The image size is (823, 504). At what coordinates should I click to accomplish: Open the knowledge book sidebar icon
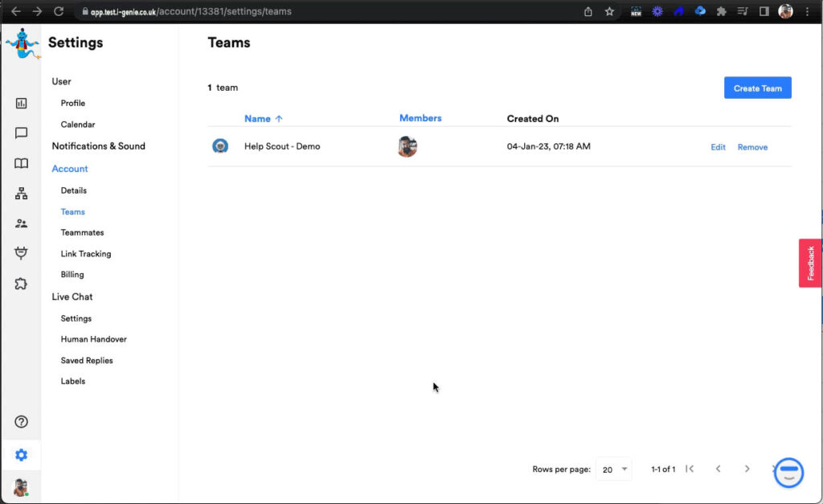22,163
